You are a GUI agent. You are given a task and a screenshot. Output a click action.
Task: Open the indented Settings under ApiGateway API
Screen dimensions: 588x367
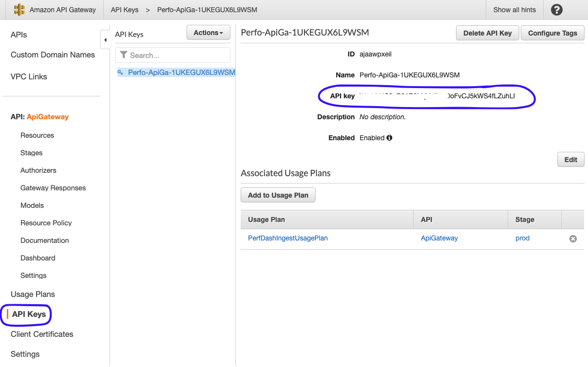tap(34, 275)
